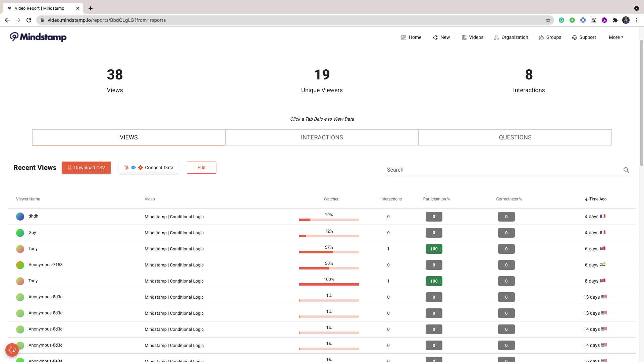The height and width of the screenshot is (362, 644).
Task: Switch to the VIEWS tab
Action: tap(129, 137)
